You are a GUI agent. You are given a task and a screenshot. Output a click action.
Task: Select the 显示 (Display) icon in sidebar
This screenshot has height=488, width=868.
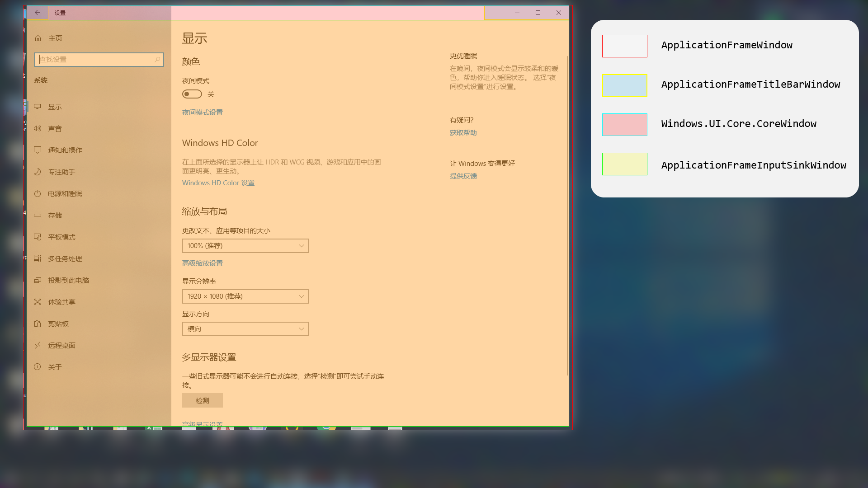point(38,107)
